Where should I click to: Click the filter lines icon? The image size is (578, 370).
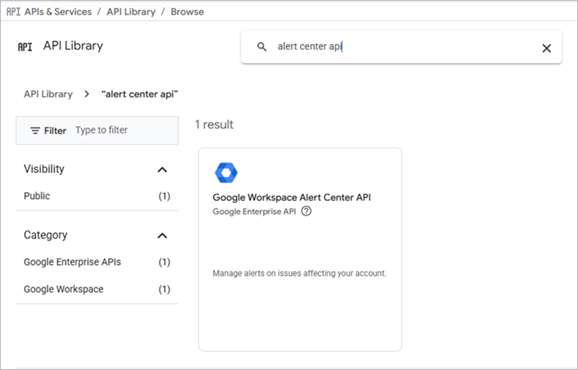(35, 131)
